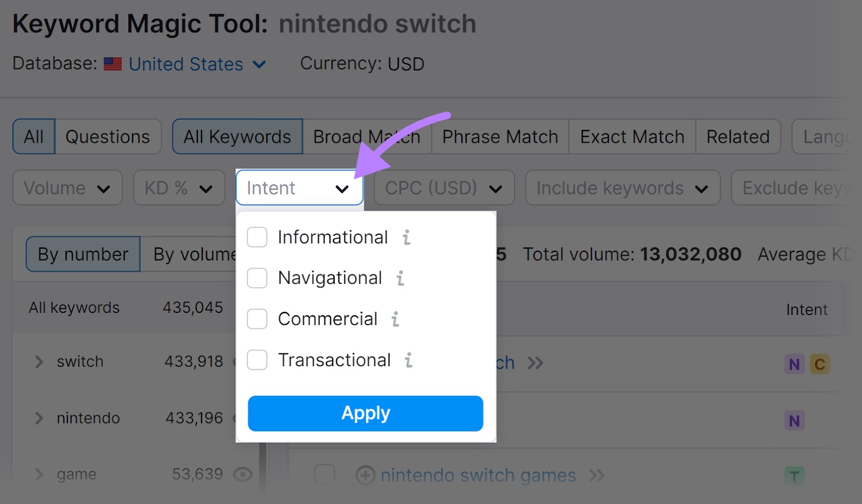Click info icon next to Informational

coord(407,237)
